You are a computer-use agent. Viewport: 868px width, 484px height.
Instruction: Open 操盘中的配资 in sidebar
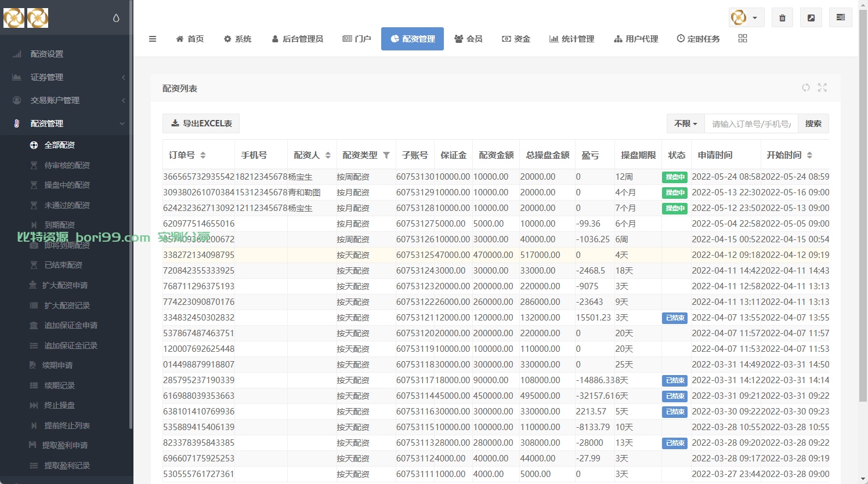pyautogui.click(x=67, y=185)
